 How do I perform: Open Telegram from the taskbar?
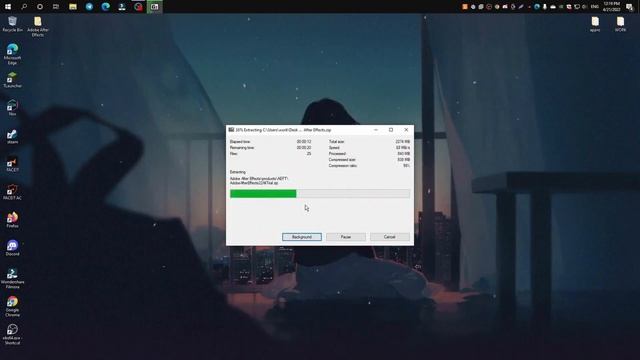tap(89, 7)
